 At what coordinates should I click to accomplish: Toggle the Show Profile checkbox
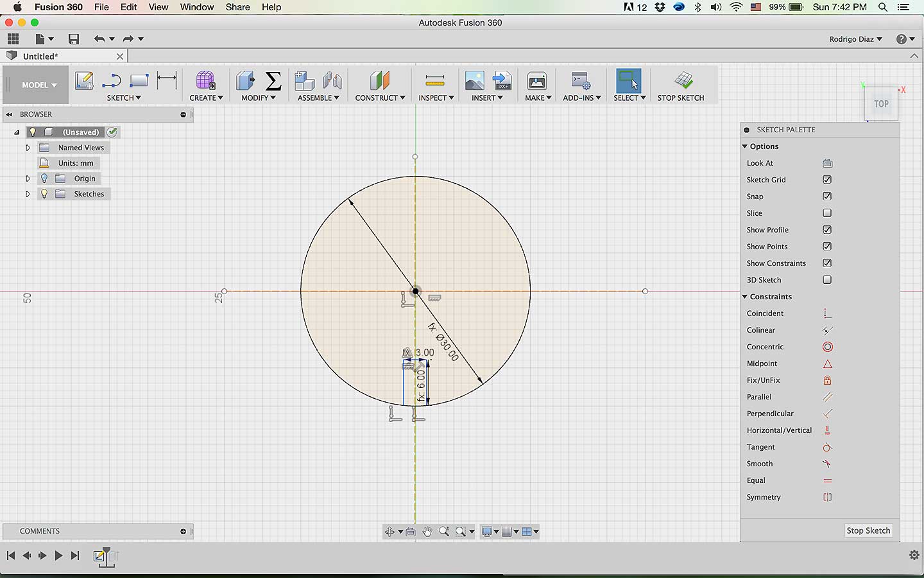[827, 230]
